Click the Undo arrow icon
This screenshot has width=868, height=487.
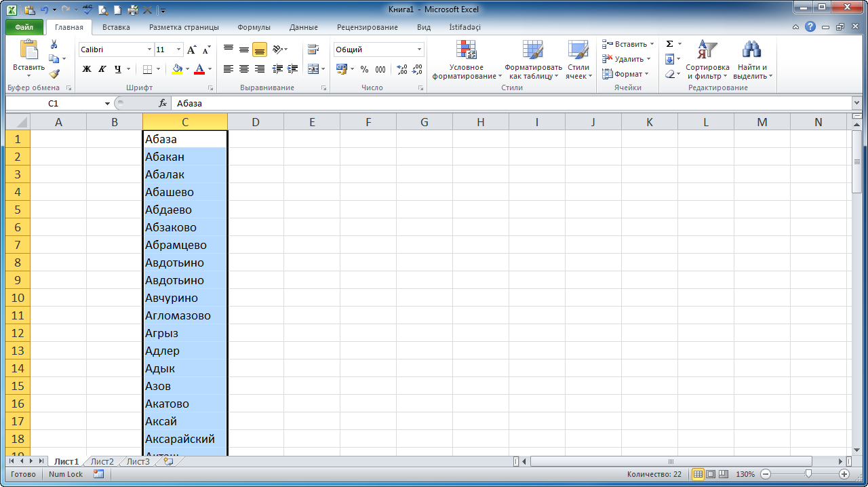point(45,9)
